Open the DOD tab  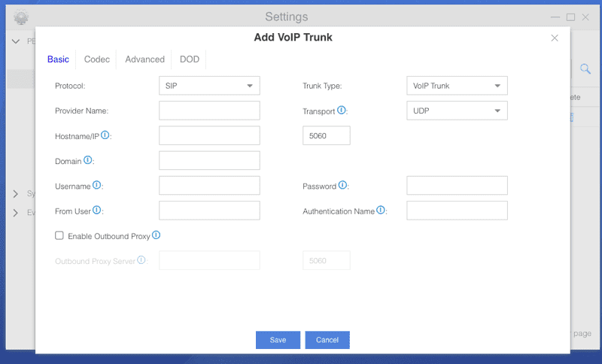(190, 59)
